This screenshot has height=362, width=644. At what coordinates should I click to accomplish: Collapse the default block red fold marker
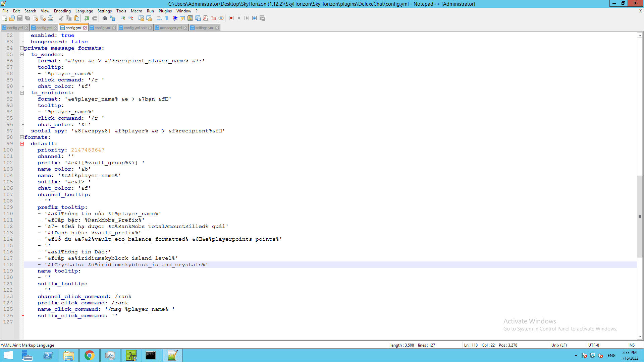(x=22, y=144)
